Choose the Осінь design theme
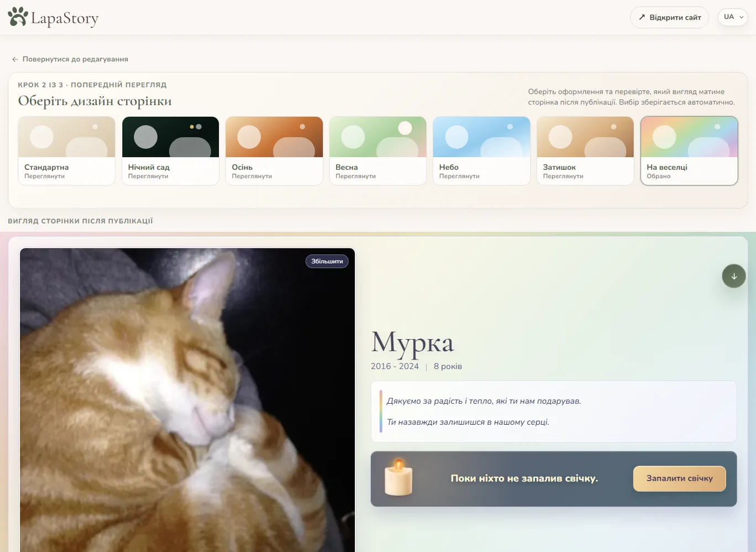This screenshot has height=552, width=756. click(x=274, y=150)
